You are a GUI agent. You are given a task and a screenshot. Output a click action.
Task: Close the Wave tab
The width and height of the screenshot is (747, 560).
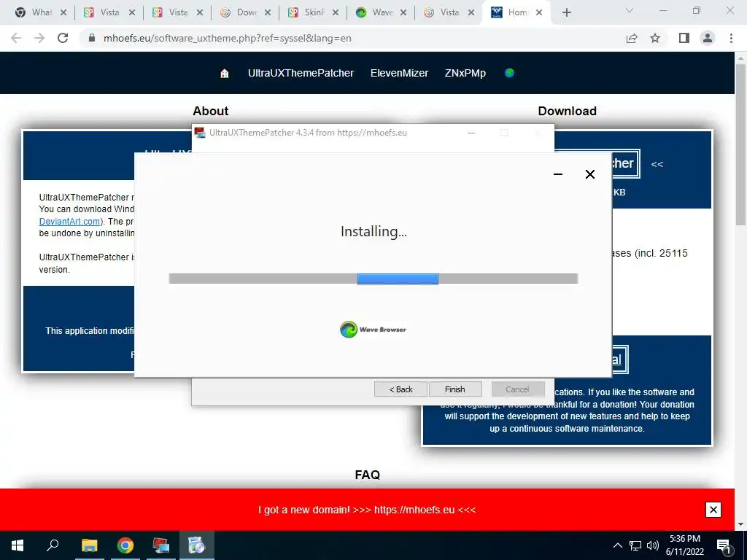(403, 13)
